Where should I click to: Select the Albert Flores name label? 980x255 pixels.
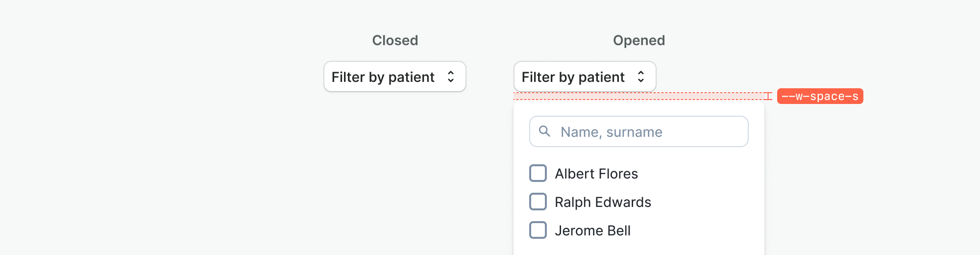[596, 174]
